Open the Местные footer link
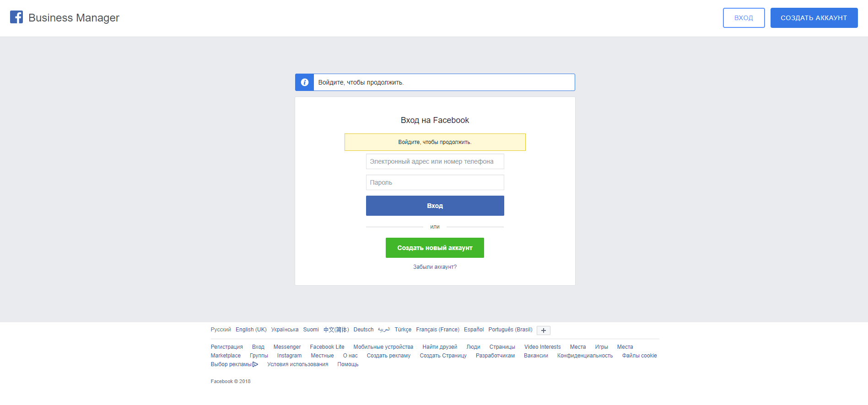Image resolution: width=868 pixels, height=405 pixels. pos(322,356)
